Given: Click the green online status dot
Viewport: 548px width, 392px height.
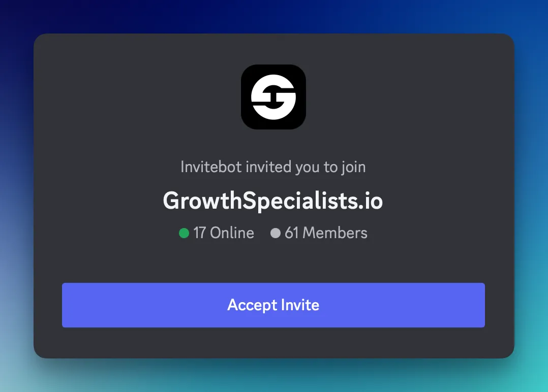Looking at the screenshot, I should pos(184,233).
